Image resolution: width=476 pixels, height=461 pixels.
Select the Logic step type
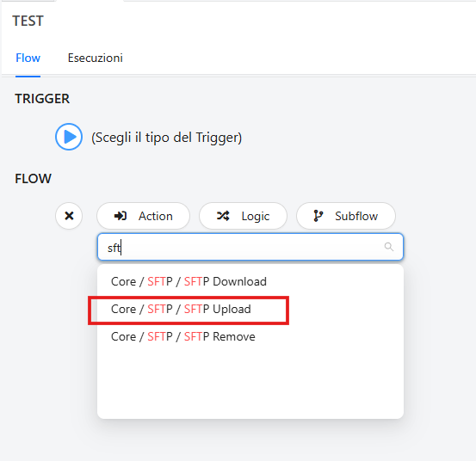[243, 216]
